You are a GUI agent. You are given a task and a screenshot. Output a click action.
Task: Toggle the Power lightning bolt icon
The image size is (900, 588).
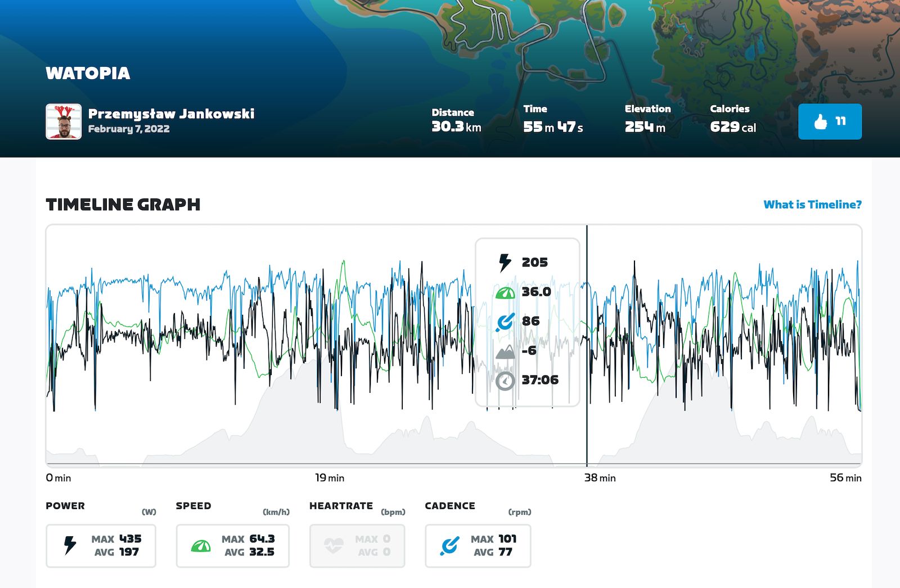click(70, 546)
